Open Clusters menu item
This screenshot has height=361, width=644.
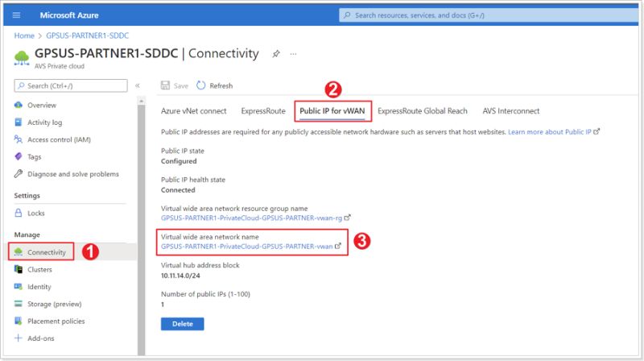tap(39, 270)
